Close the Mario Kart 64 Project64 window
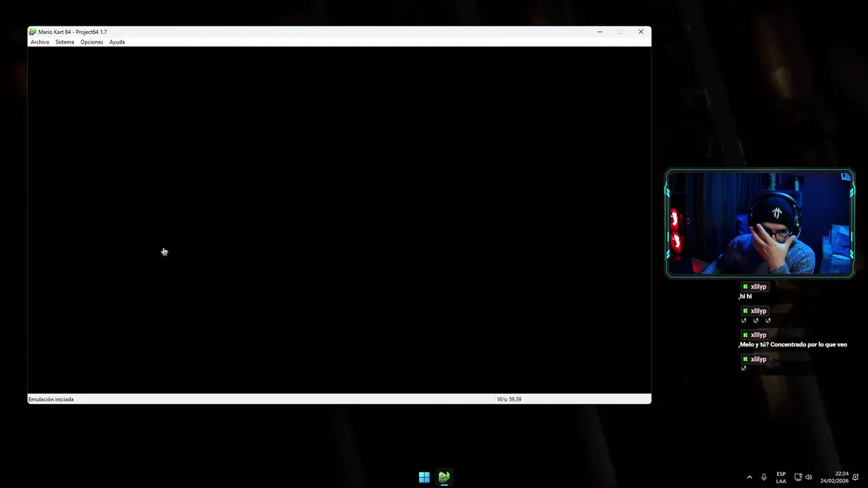The height and width of the screenshot is (488, 868). click(x=641, y=32)
